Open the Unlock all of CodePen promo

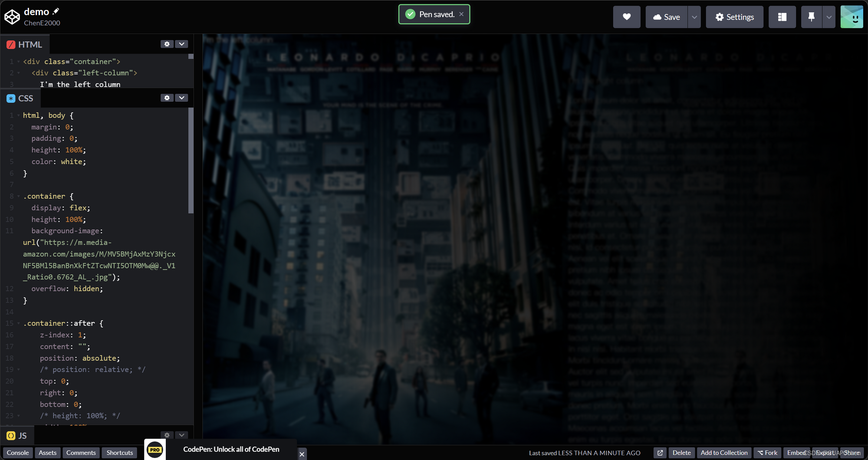[x=231, y=449]
